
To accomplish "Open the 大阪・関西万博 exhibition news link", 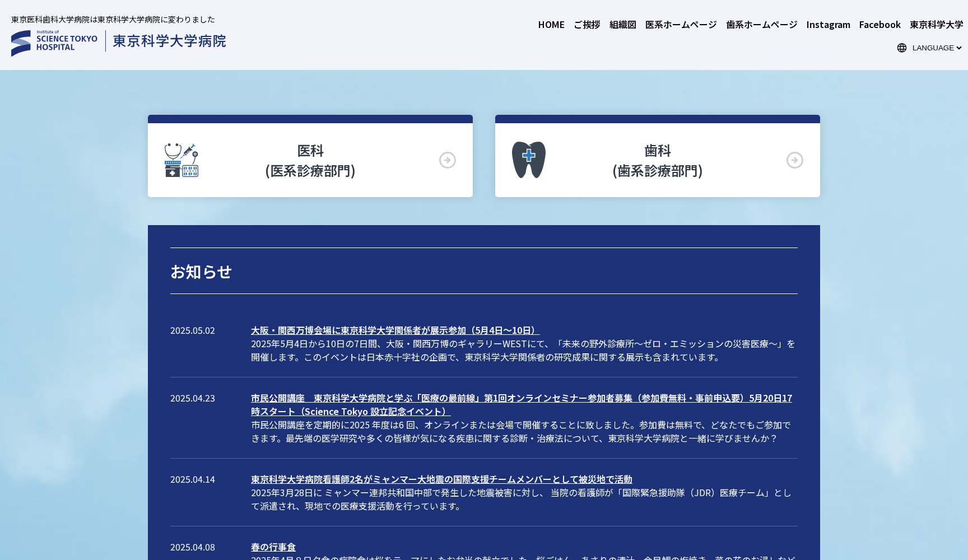I will 394,330.
